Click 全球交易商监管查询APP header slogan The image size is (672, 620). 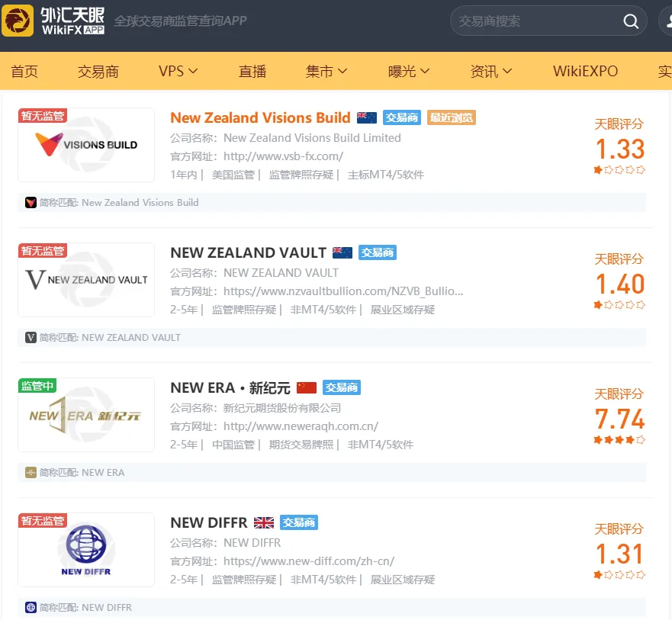181,21
